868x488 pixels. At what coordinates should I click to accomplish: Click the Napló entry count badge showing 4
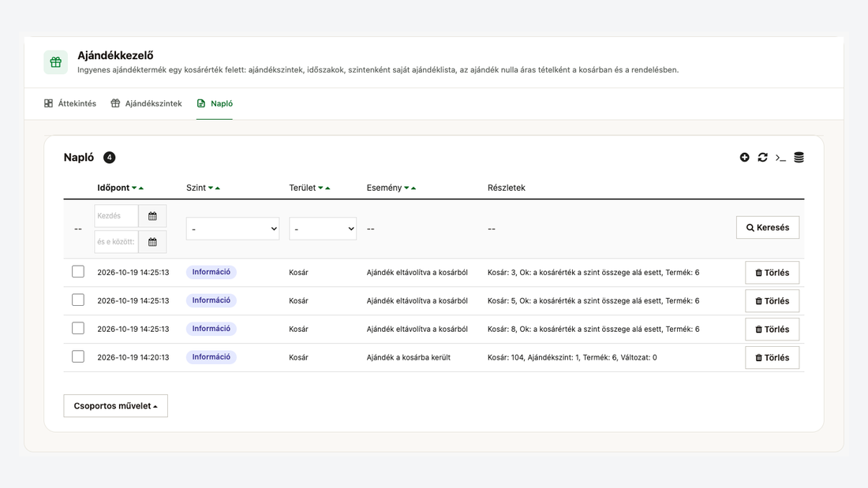(x=110, y=158)
